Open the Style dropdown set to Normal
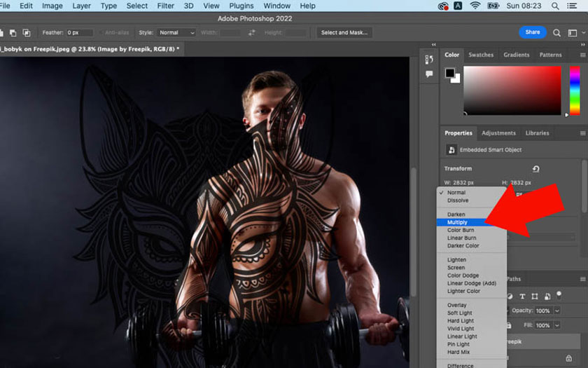Screen dimensions: 588x368 point(176,32)
